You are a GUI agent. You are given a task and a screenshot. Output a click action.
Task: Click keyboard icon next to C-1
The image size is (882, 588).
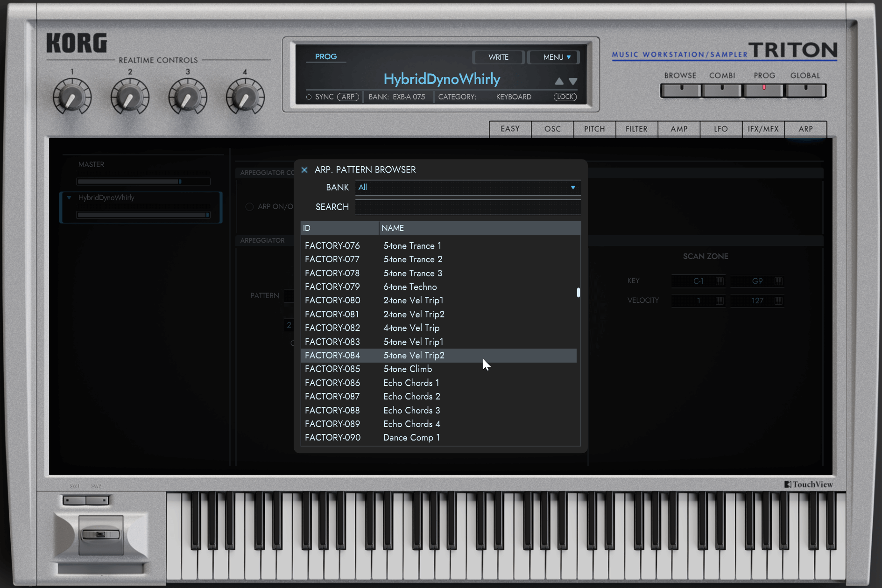(x=720, y=281)
